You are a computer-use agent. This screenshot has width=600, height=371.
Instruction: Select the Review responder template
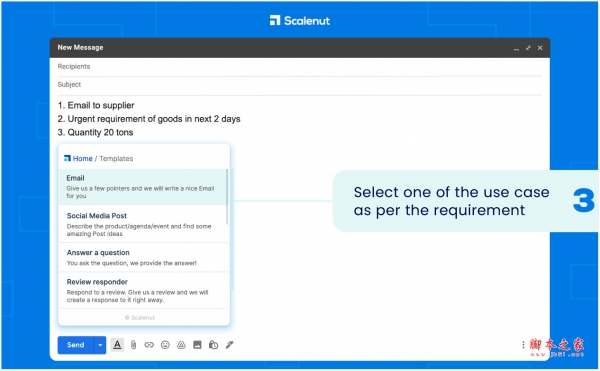click(x=143, y=291)
